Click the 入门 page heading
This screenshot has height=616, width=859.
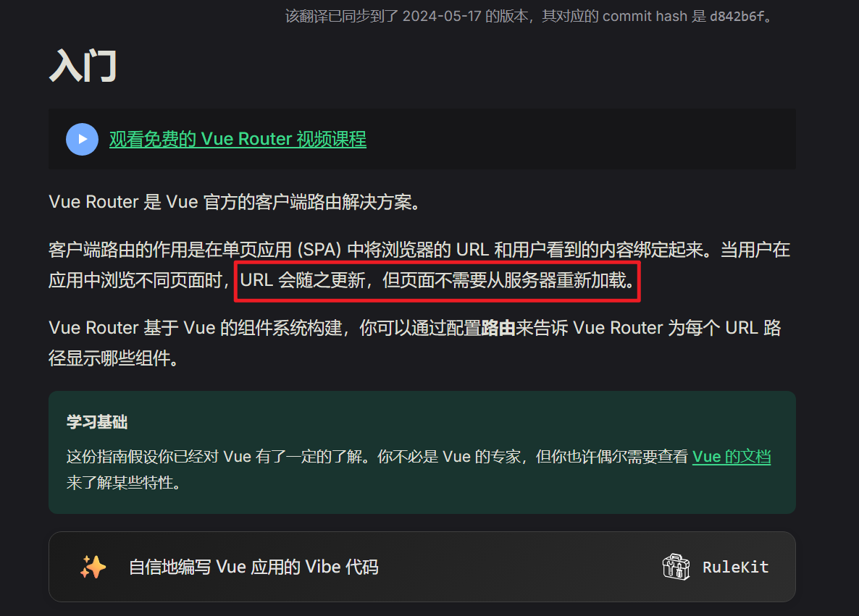(x=83, y=67)
